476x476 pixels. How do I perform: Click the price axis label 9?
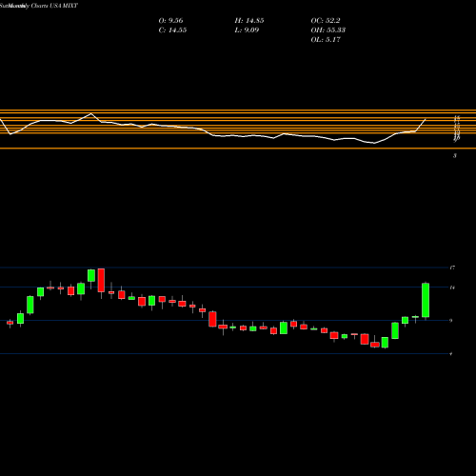tap(451, 321)
